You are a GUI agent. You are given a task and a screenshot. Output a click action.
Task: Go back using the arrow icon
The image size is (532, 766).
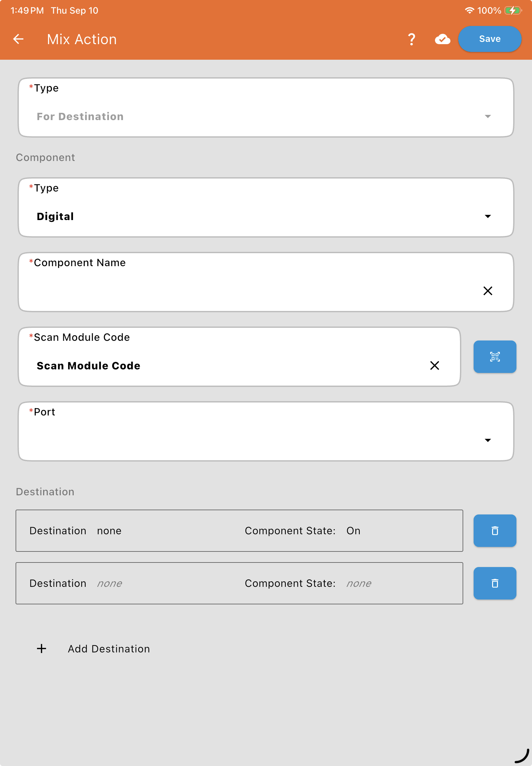click(18, 39)
